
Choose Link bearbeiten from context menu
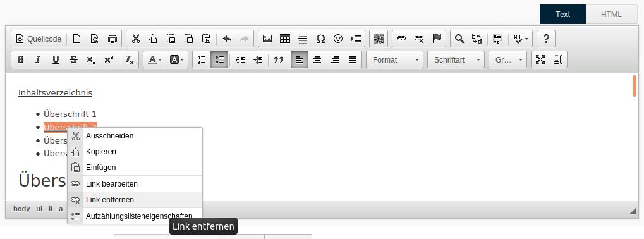point(135,184)
